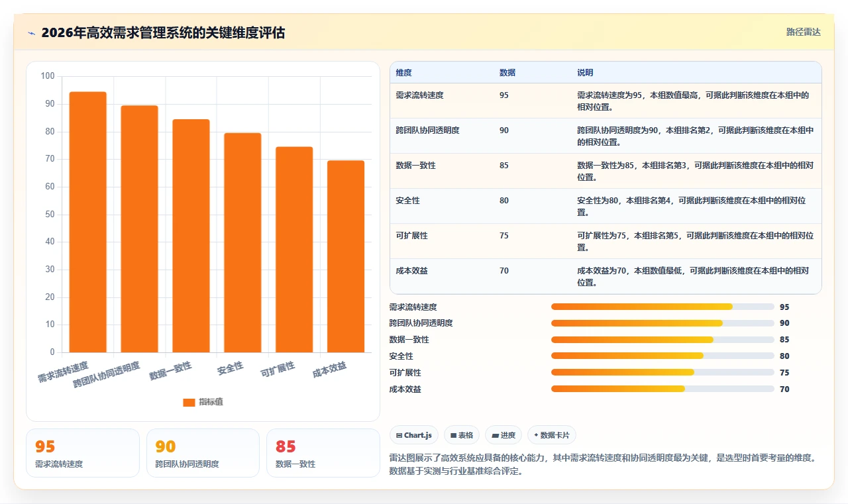Image resolution: width=848 pixels, height=504 pixels.
Task: Click the 跨团队协同透明度 bar in the chart
Action: [x=140, y=229]
